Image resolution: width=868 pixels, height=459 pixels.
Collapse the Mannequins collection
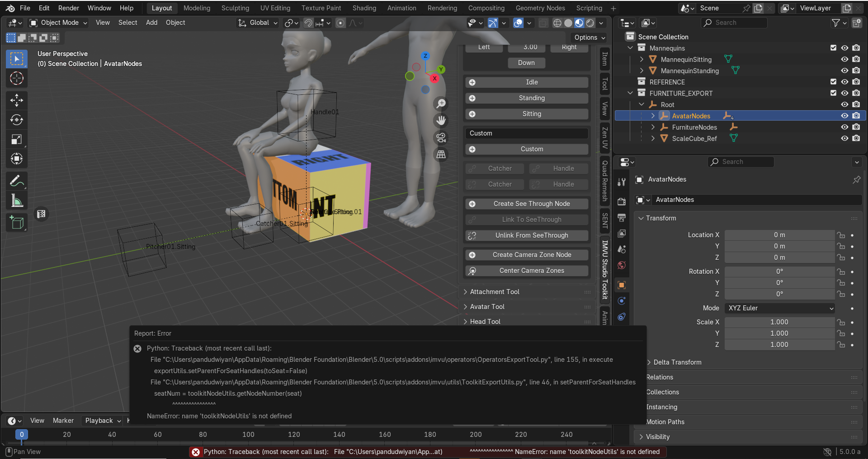(x=630, y=48)
